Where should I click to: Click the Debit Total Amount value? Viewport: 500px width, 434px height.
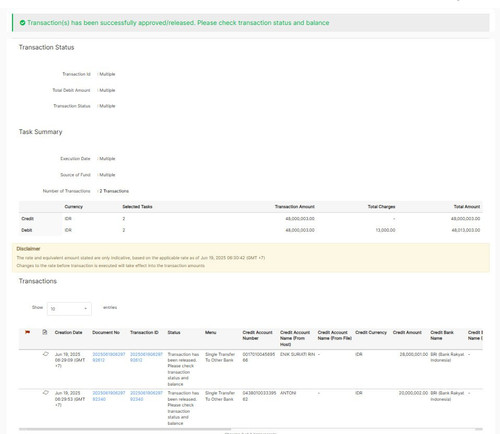pyautogui.click(x=466, y=230)
